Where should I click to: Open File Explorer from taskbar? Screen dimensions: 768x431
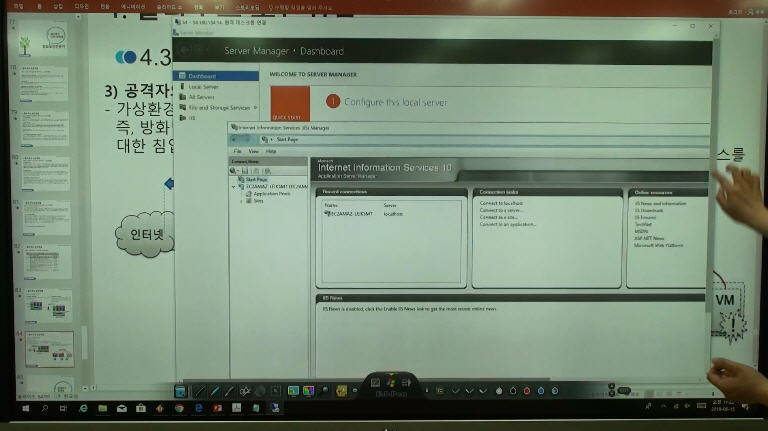tap(102, 408)
